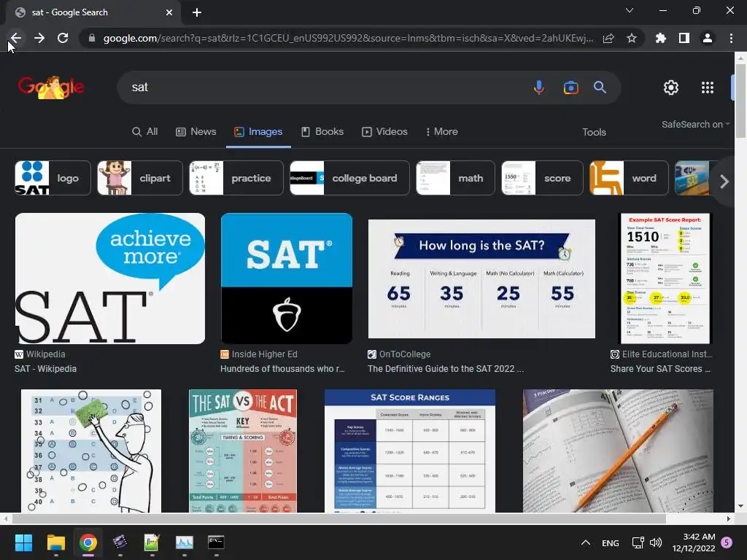This screenshot has height=560, width=747.
Task: Open Google quick settings gear
Action: [671, 87]
